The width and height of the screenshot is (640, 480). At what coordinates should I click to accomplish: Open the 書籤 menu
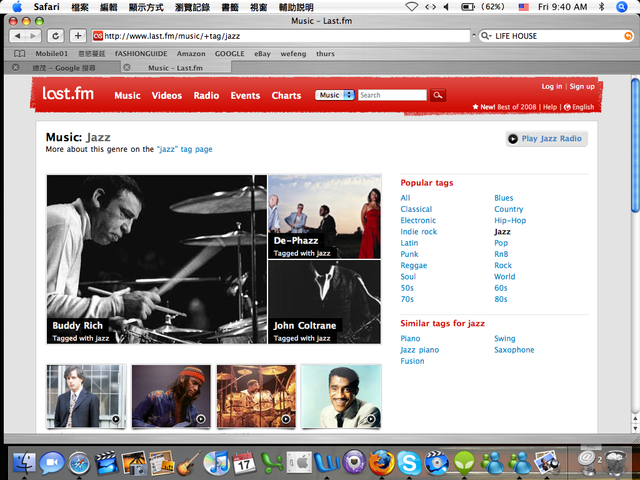coord(230,7)
